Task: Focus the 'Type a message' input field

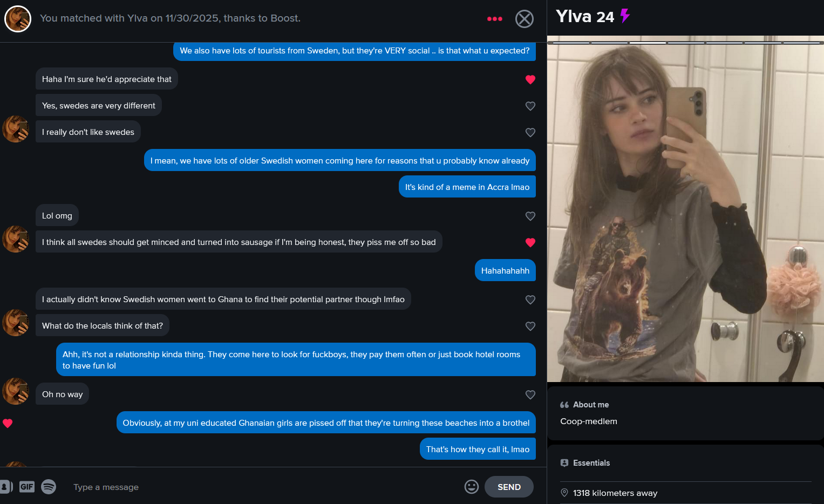Action: pyautogui.click(x=264, y=487)
